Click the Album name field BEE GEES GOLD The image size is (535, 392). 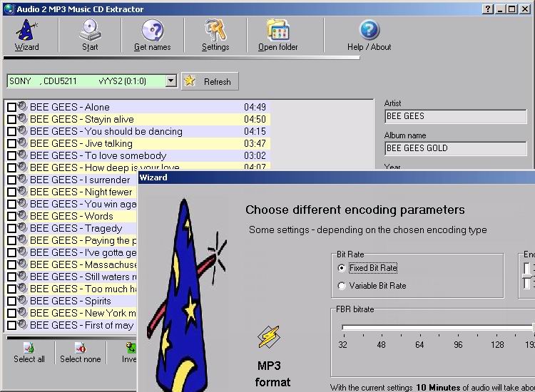point(456,148)
